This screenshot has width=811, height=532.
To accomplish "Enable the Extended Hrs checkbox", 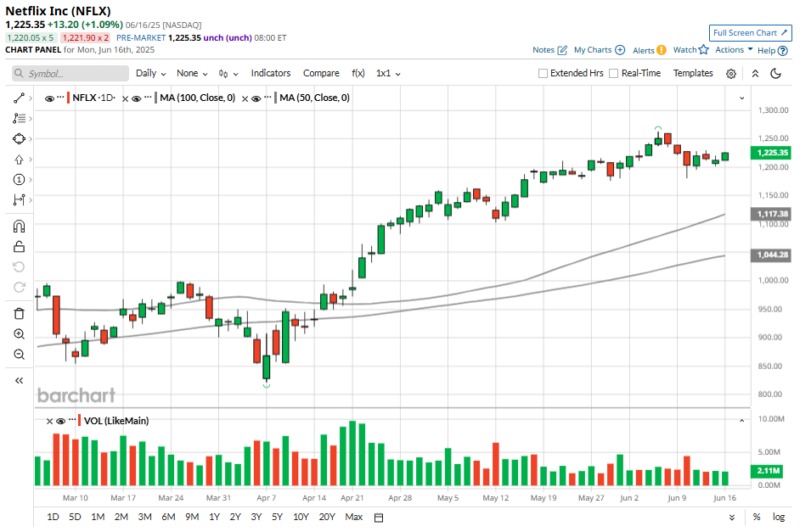I will click(543, 74).
